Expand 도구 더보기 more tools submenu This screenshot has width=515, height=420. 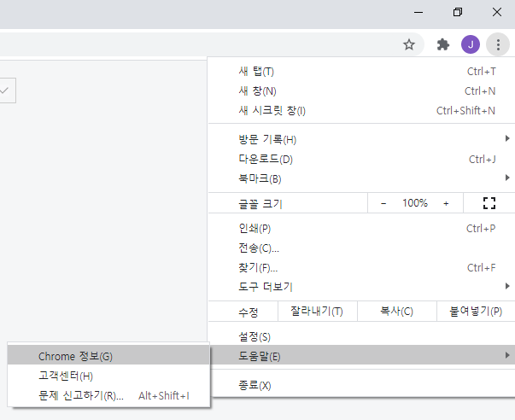click(361, 287)
